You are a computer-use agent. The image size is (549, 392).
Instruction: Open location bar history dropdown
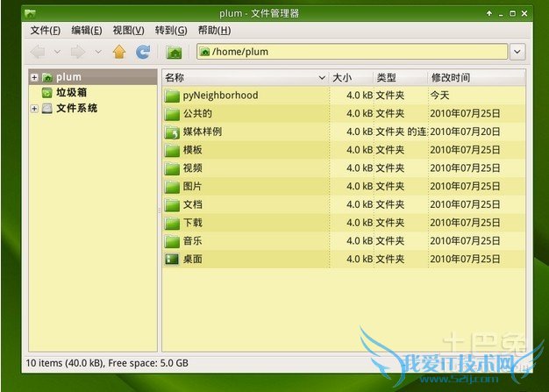click(517, 52)
